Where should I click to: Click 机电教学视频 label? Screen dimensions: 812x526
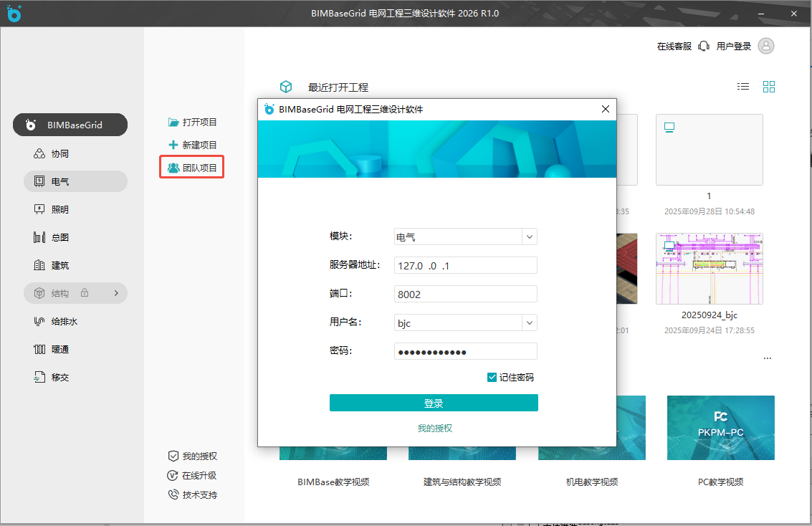point(592,482)
